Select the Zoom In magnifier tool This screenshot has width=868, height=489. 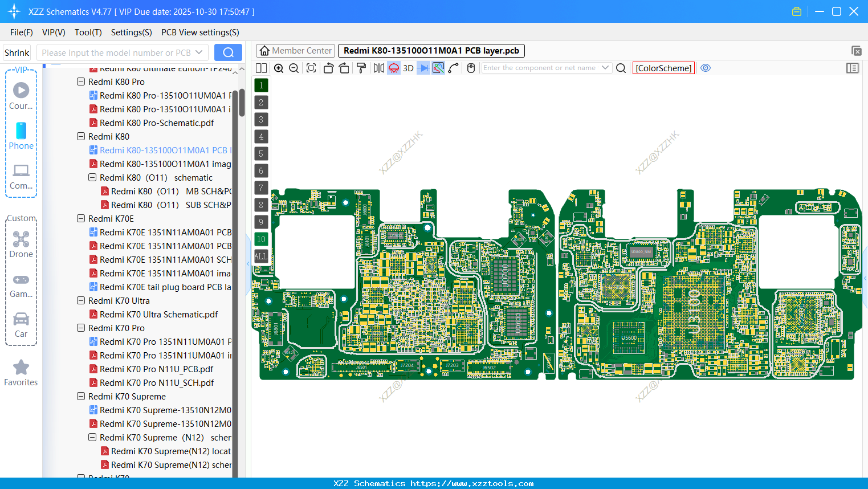pos(279,68)
